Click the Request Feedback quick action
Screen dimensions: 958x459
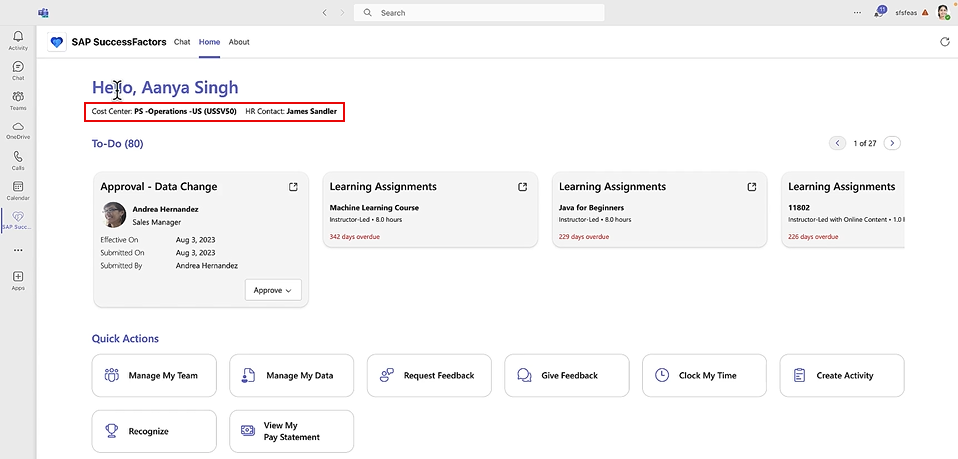429,375
